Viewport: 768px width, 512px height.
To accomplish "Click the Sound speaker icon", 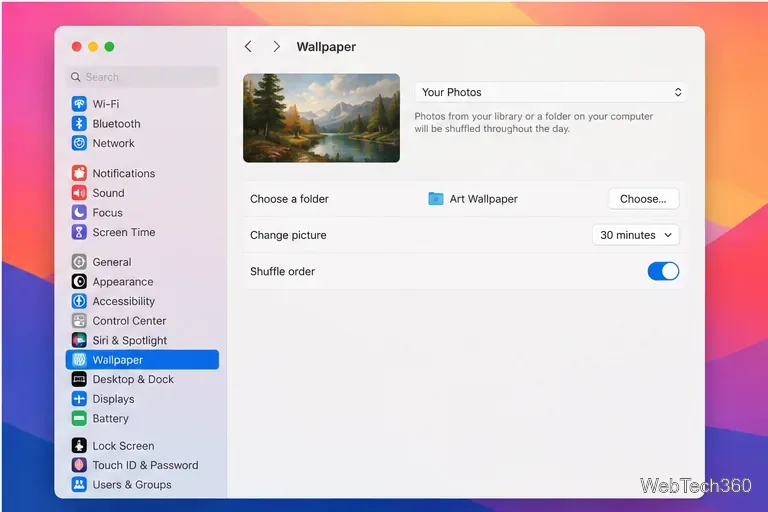I will [x=79, y=193].
